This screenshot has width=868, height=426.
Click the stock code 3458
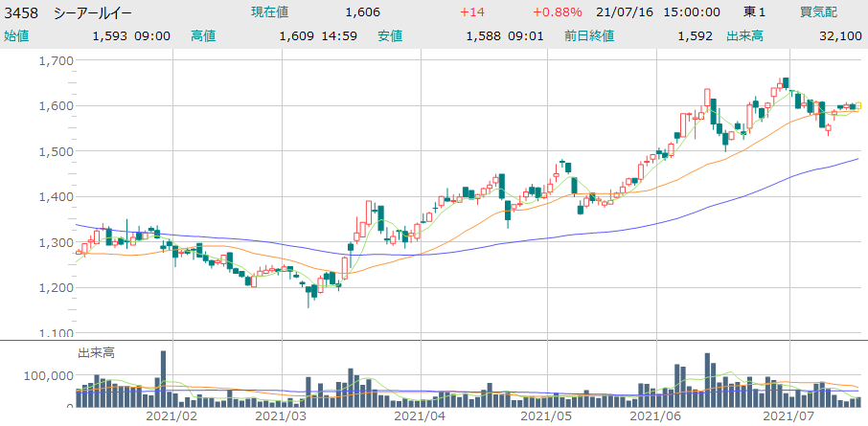tap(22, 12)
